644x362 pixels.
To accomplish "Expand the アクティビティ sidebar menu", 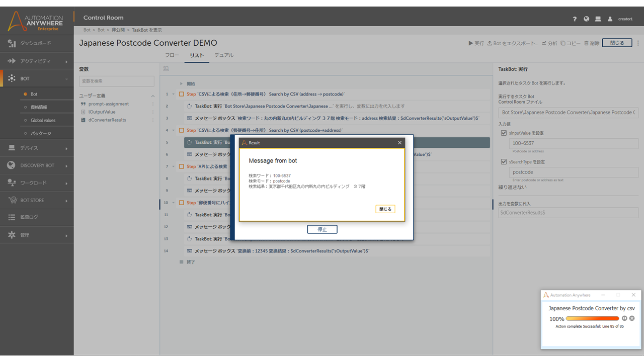I will pyautogui.click(x=37, y=61).
